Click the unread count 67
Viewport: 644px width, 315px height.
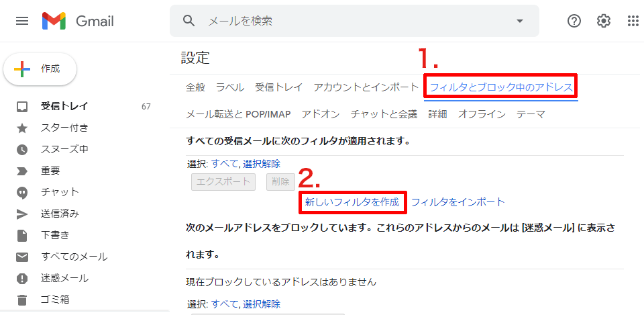point(146,107)
